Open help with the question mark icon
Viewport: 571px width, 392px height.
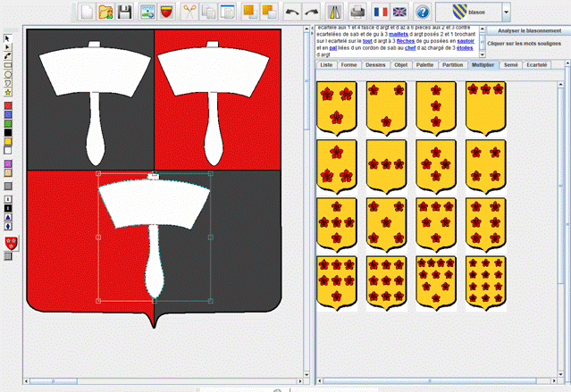423,12
